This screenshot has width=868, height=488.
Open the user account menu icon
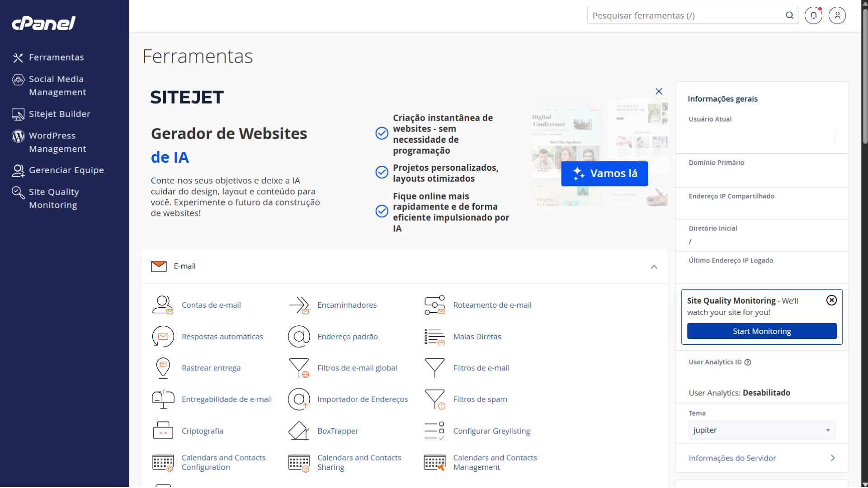tap(837, 15)
